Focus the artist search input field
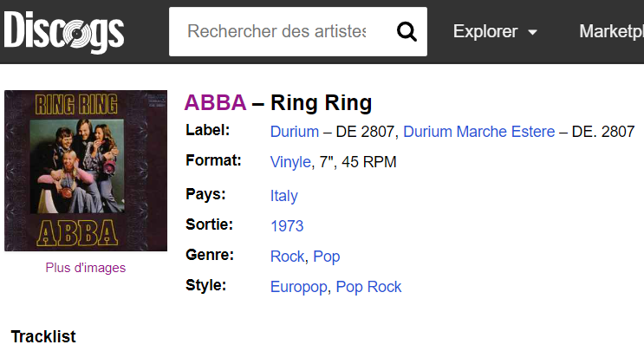 click(x=277, y=32)
